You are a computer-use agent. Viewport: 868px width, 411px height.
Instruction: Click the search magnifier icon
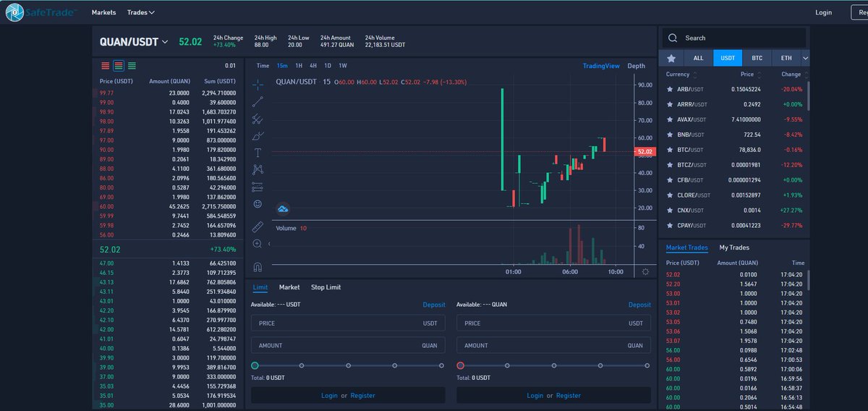(673, 38)
